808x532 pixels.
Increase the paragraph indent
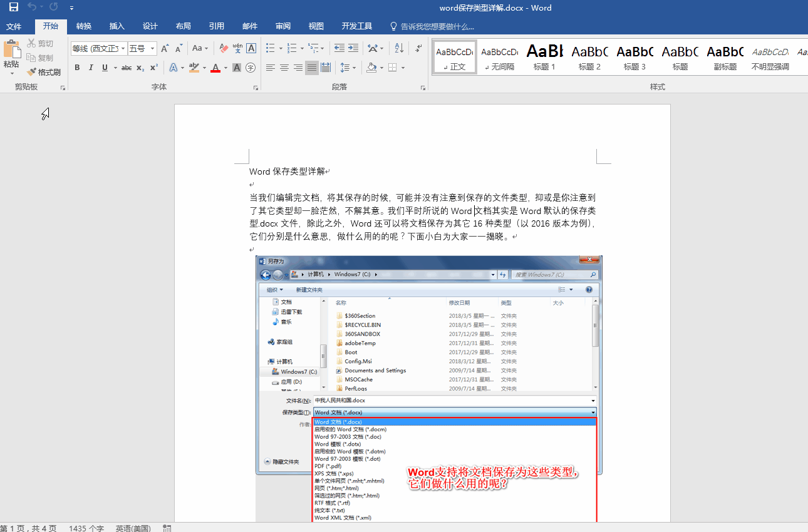point(353,48)
